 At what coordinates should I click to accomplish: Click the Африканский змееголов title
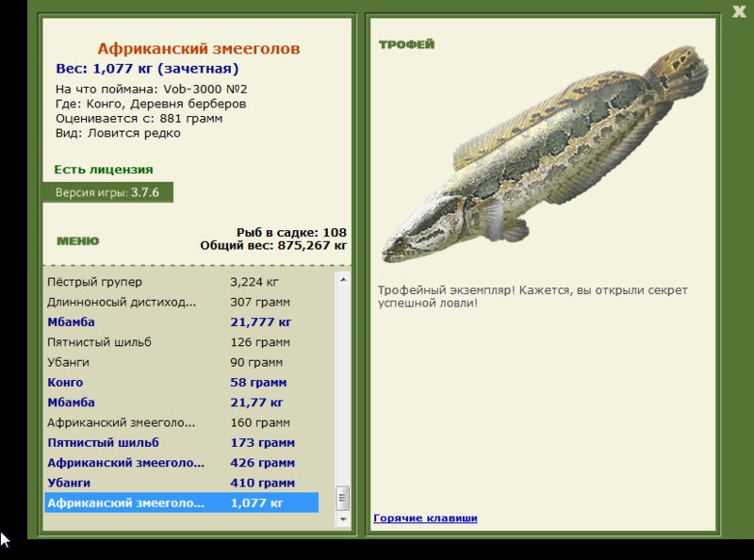click(199, 49)
